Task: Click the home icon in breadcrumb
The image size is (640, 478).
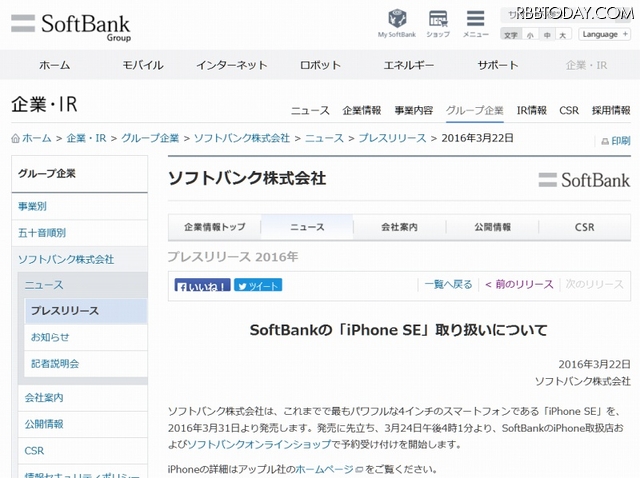Action: tap(16, 138)
